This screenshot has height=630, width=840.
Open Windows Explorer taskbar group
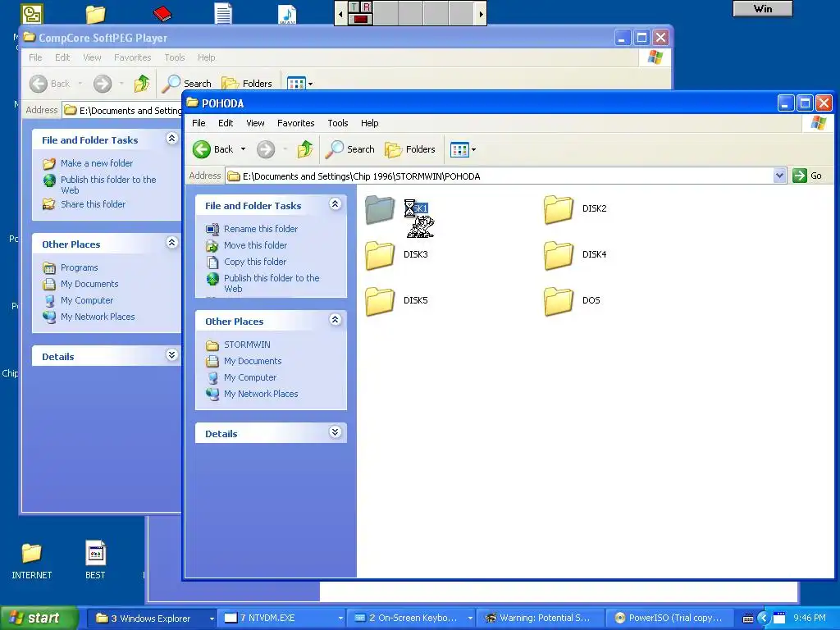(x=151, y=619)
